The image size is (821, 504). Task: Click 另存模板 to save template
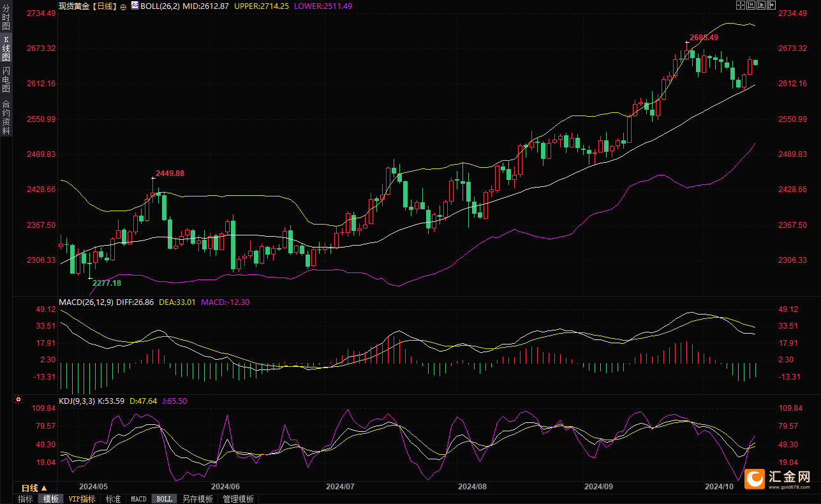[x=197, y=499]
